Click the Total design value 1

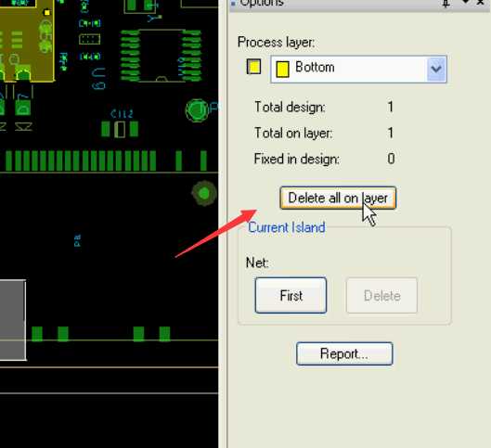click(390, 107)
